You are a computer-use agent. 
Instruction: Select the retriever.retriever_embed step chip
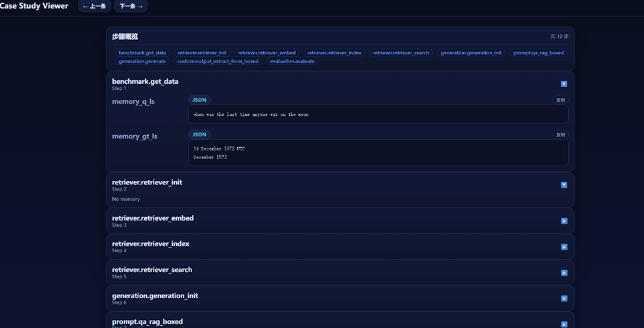pyautogui.click(x=267, y=53)
